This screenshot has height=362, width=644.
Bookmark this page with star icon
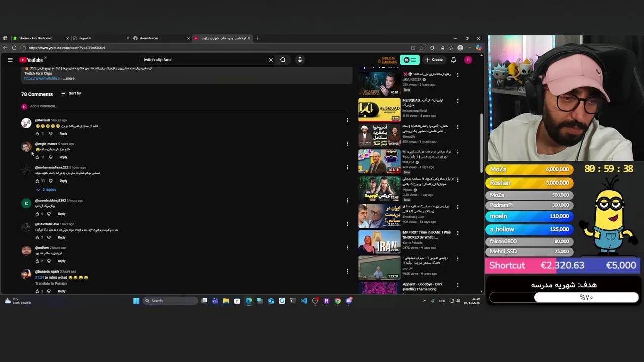[x=421, y=48]
